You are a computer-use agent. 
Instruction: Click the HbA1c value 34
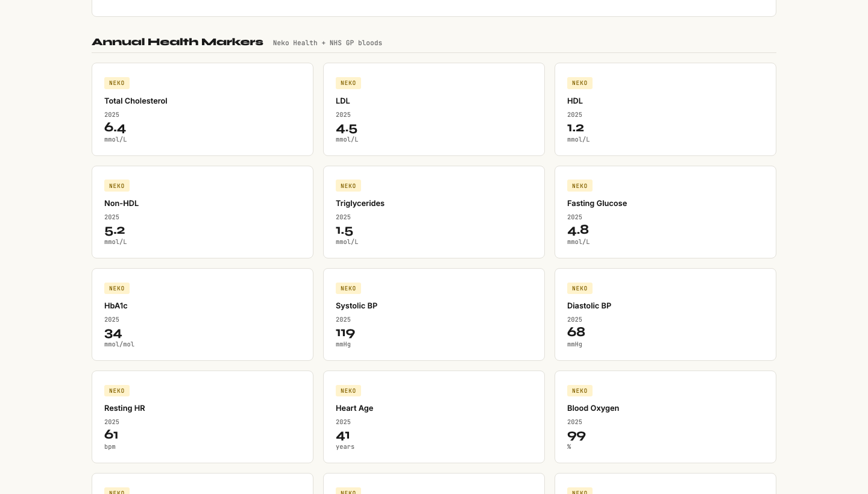113,333
